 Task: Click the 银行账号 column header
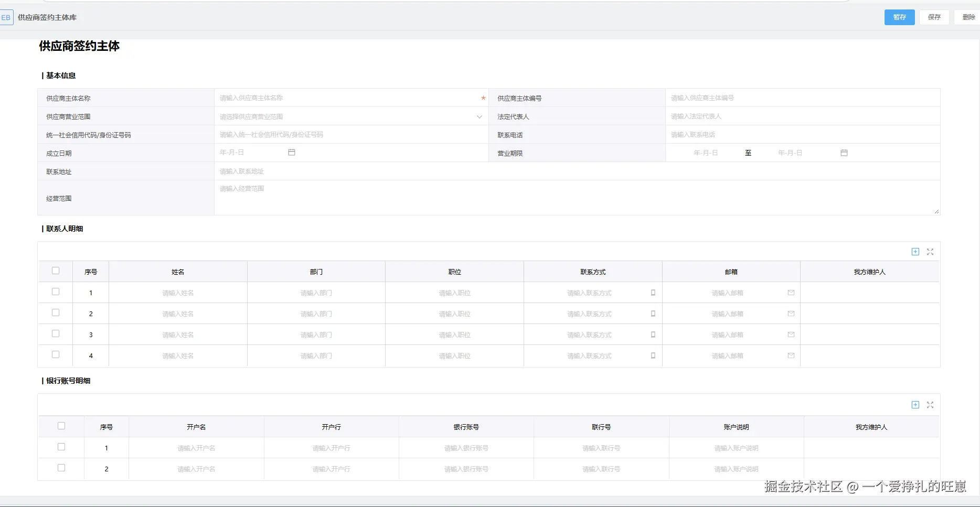pos(466,427)
